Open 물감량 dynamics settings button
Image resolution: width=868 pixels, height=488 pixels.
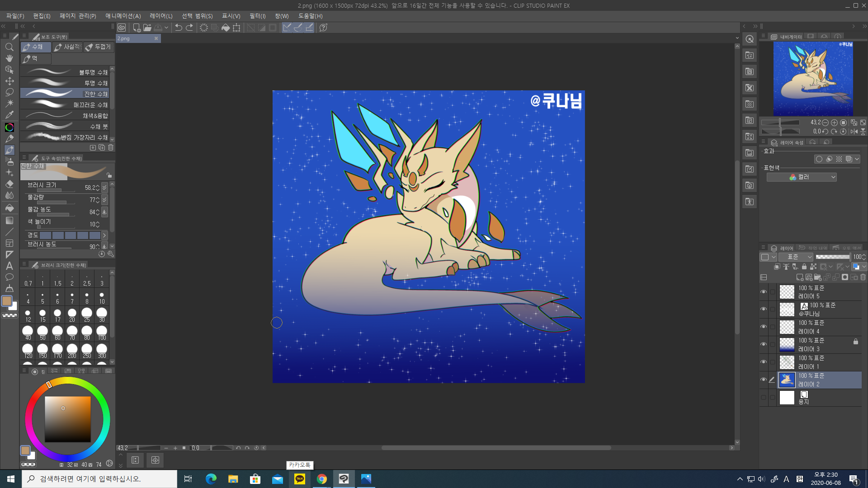(104, 200)
